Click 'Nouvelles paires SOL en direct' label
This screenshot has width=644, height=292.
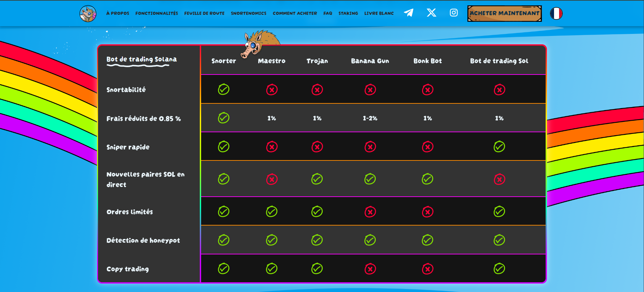[x=145, y=179]
